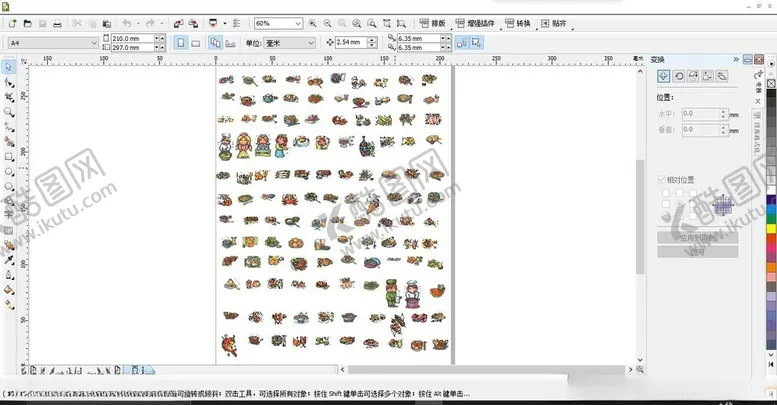Select the Fill bucket tool
777x405 pixels.
(9, 290)
